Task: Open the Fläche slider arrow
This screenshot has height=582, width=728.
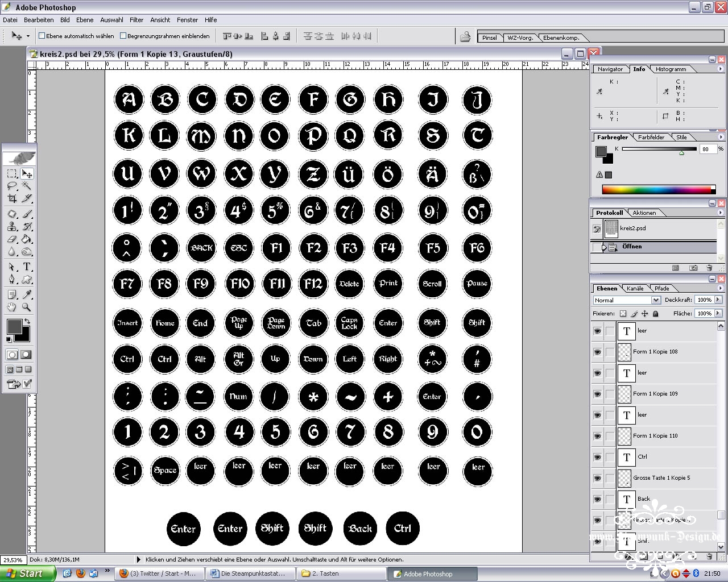Action: click(x=718, y=313)
